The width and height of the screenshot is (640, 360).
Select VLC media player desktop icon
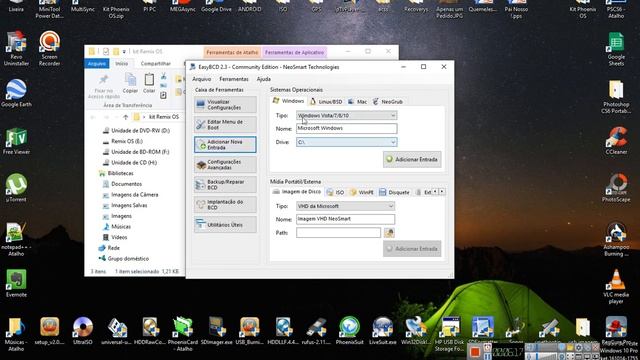click(x=616, y=287)
